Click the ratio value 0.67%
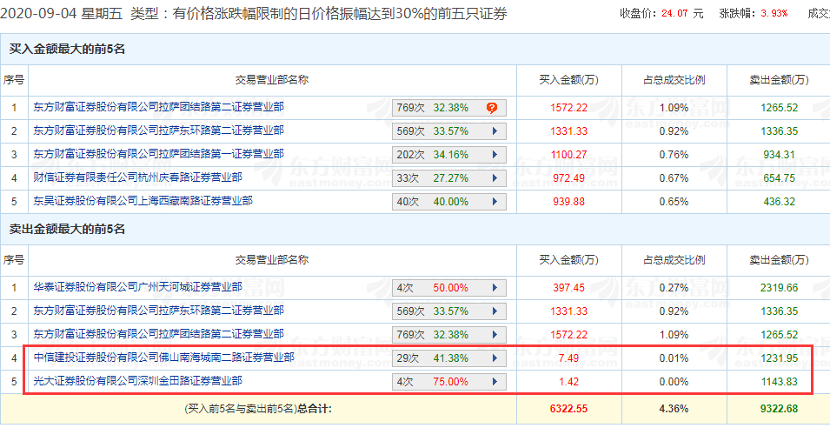The image size is (830, 428). point(674,178)
